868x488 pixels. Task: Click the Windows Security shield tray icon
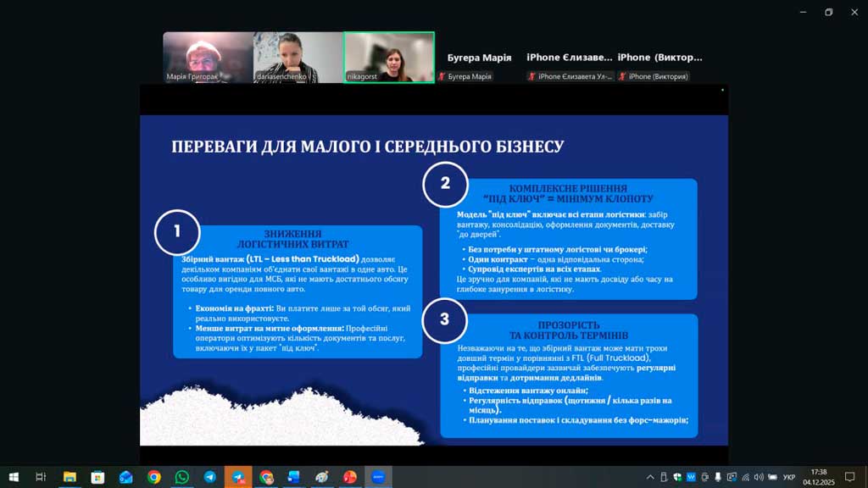coord(677,477)
